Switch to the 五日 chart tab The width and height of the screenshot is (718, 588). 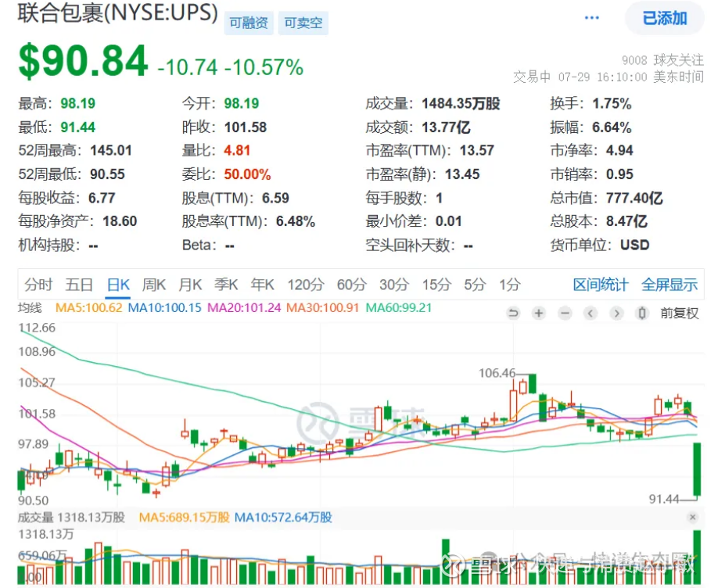(79, 285)
